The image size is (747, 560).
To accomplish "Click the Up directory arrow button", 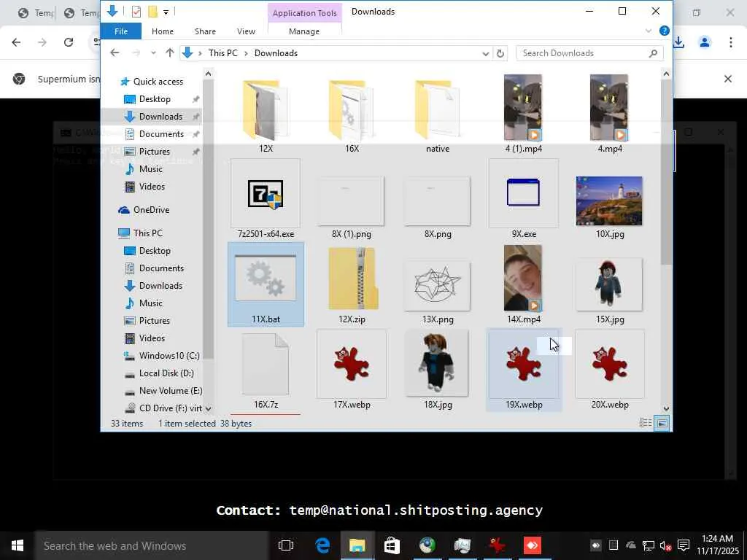I will point(170,53).
